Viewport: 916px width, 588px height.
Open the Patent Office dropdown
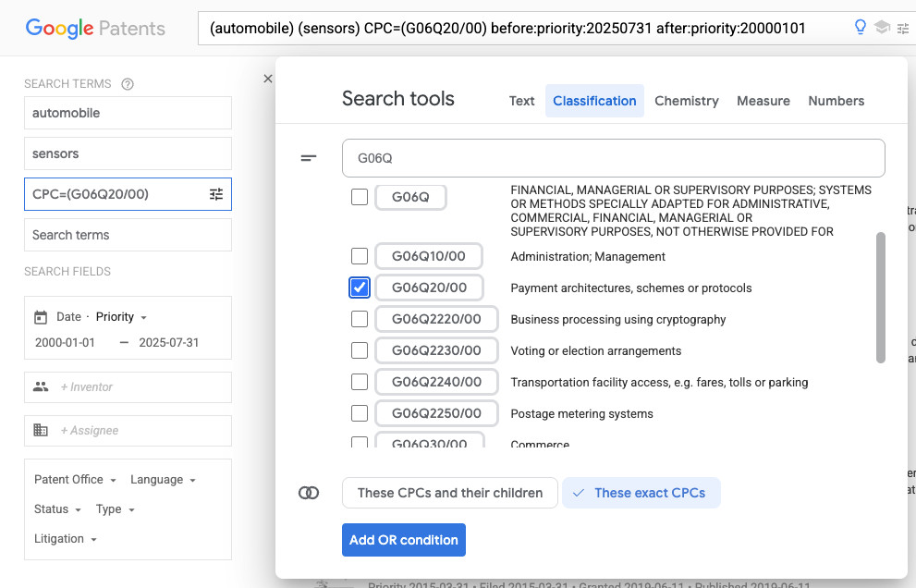pos(75,480)
